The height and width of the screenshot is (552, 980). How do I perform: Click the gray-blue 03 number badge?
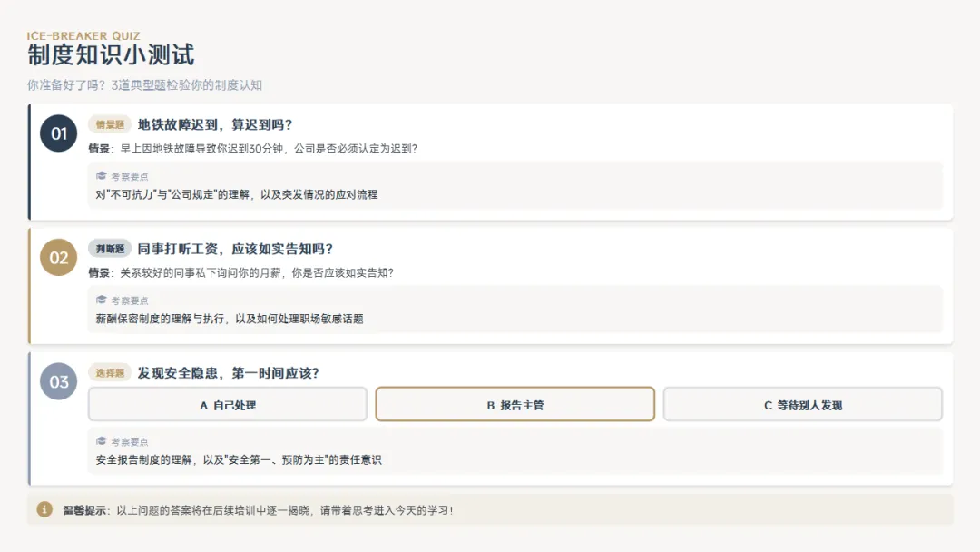point(58,381)
